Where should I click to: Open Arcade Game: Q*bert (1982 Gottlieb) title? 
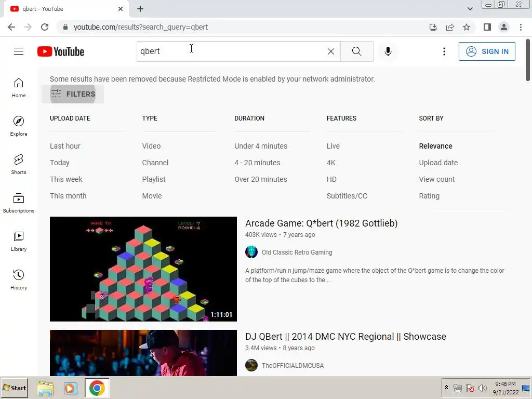pos(321,223)
